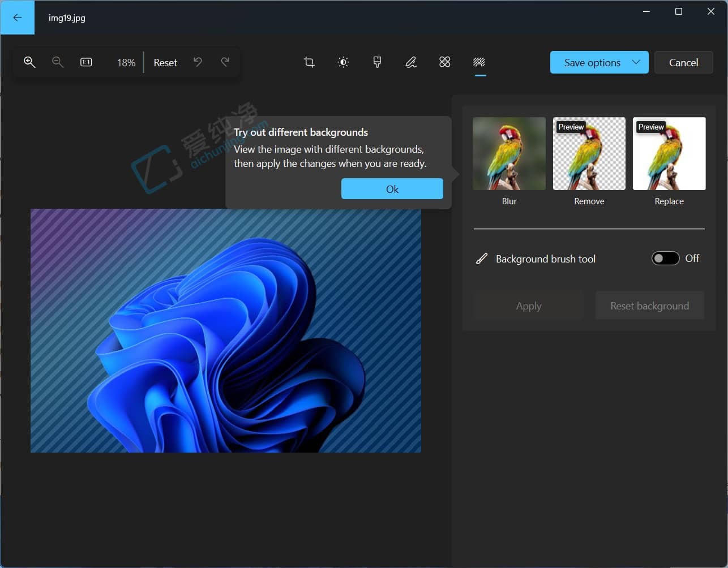Select the Filter tool
Image resolution: width=728 pixels, height=568 pixels.
click(377, 62)
